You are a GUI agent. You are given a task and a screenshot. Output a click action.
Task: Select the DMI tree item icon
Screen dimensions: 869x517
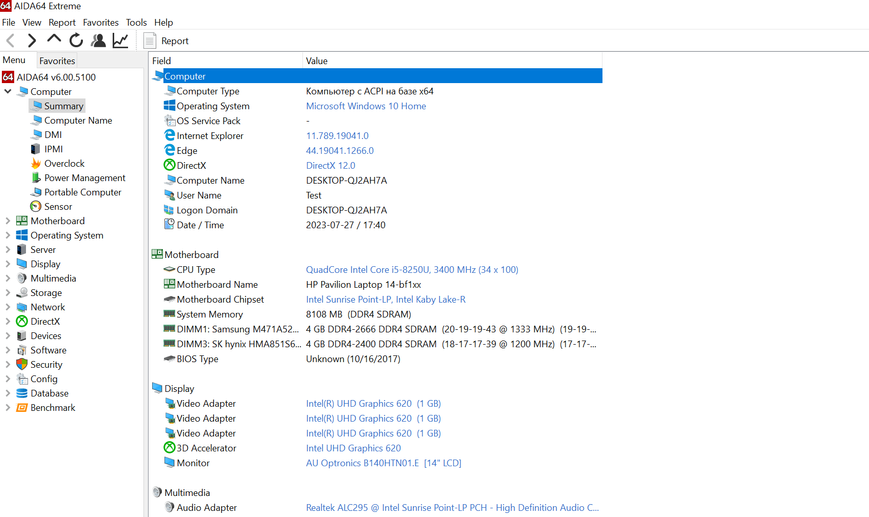[36, 134]
